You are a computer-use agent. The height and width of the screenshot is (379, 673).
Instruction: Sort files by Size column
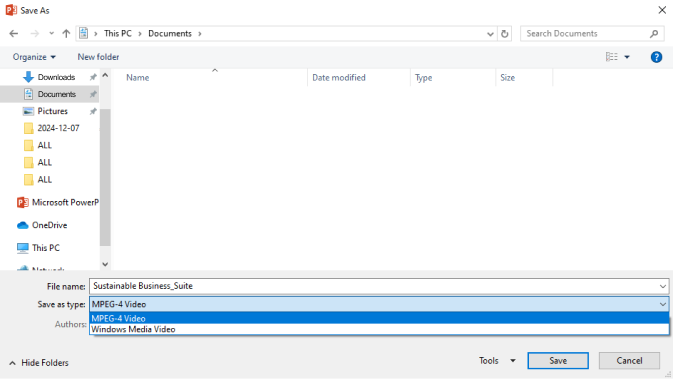[507, 78]
